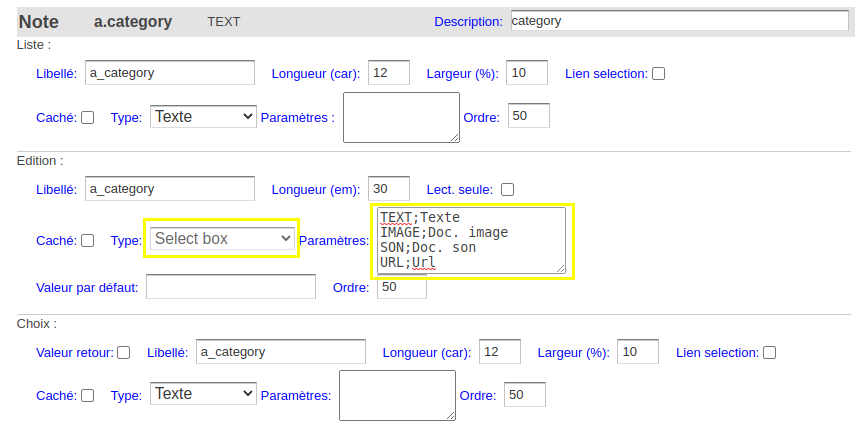Tick Lien selection checkbox in Choix
The height and width of the screenshot is (430, 861).
(x=770, y=353)
